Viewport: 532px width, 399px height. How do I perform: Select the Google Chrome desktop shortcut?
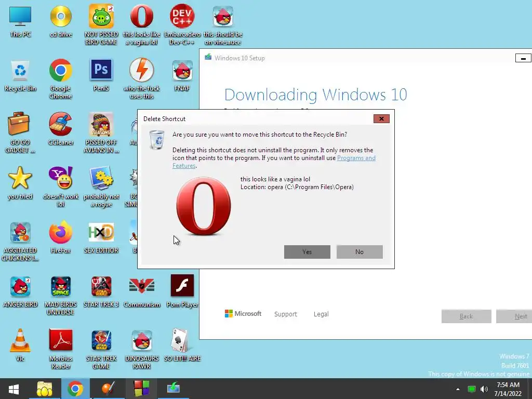(61, 79)
